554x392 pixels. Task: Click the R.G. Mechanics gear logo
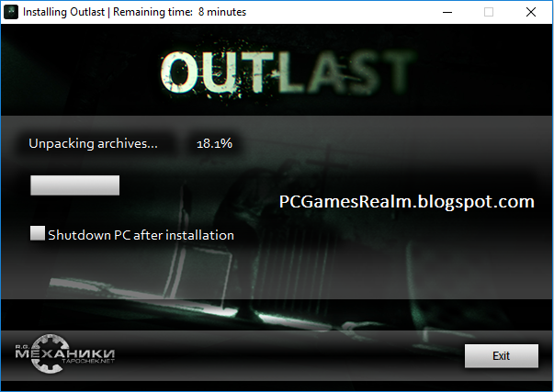(x=50, y=353)
